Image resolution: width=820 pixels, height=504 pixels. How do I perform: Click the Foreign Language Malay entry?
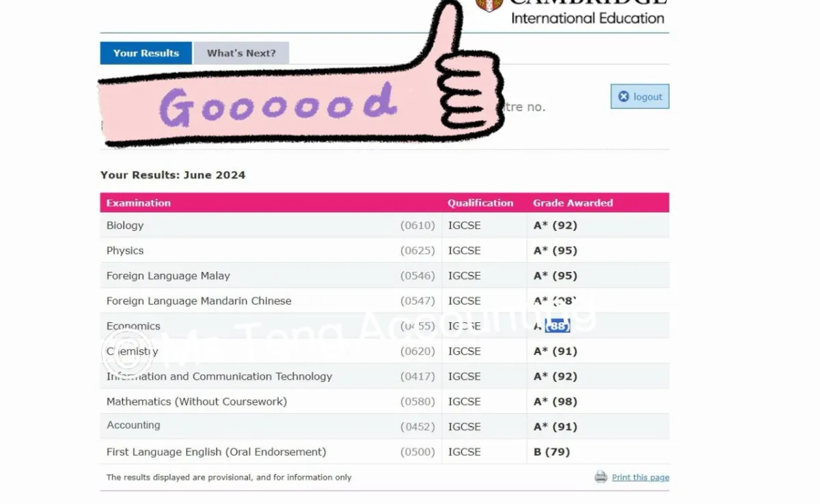[x=168, y=276]
